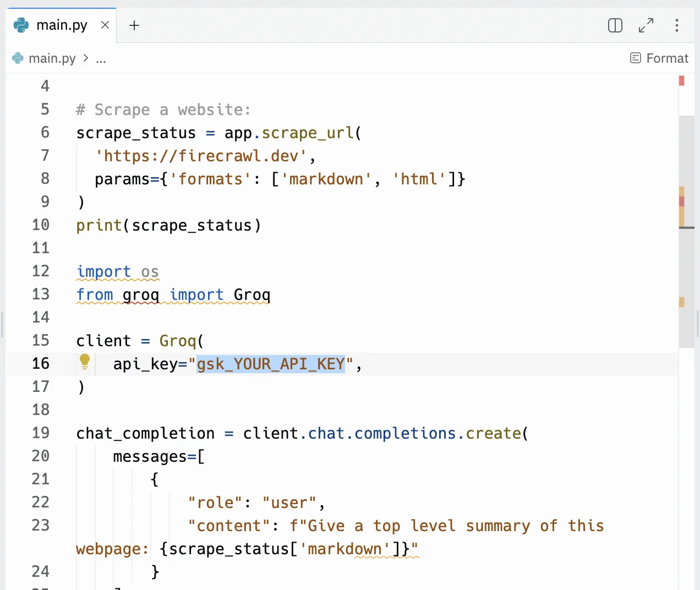The height and width of the screenshot is (590, 700).
Task: Close the main.py tab
Action: click(x=105, y=25)
